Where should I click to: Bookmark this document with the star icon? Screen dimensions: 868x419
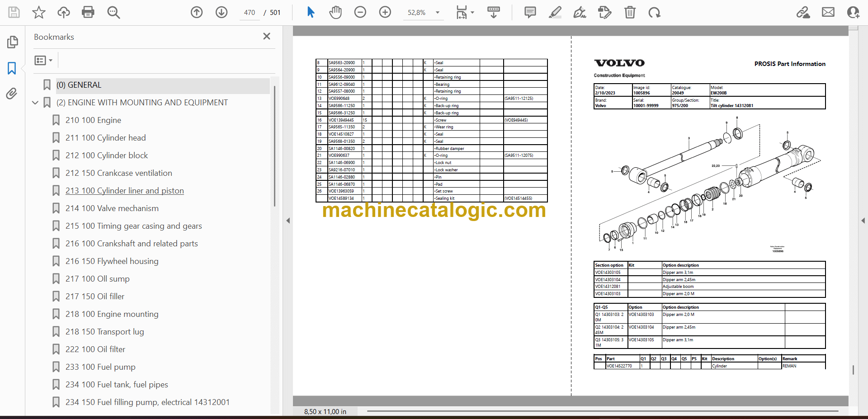pyautogui.click(x=39, y=12)
